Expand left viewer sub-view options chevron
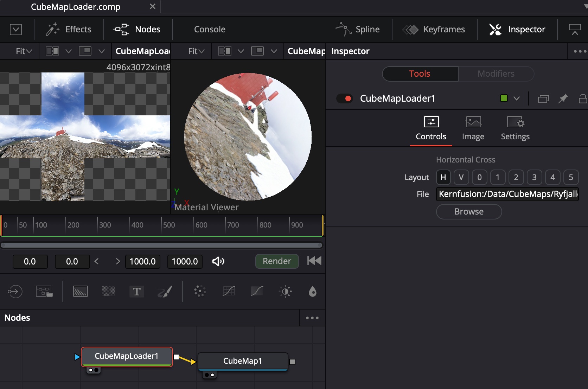 click(x=102, y=51)
